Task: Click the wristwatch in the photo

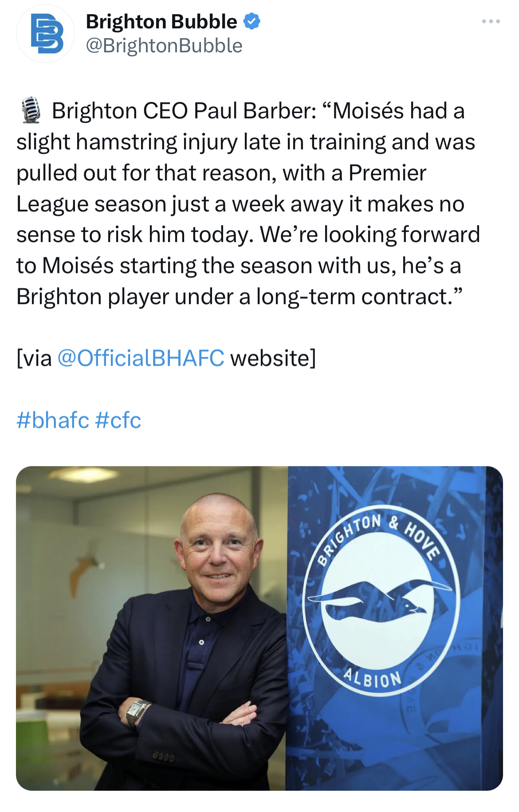Action: [x=138, y=713]
